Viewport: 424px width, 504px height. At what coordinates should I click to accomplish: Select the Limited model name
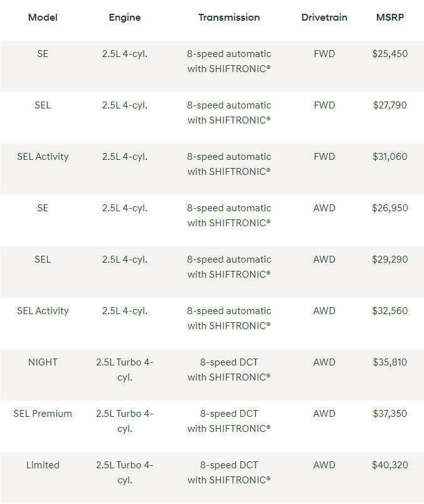pos(43,465)
